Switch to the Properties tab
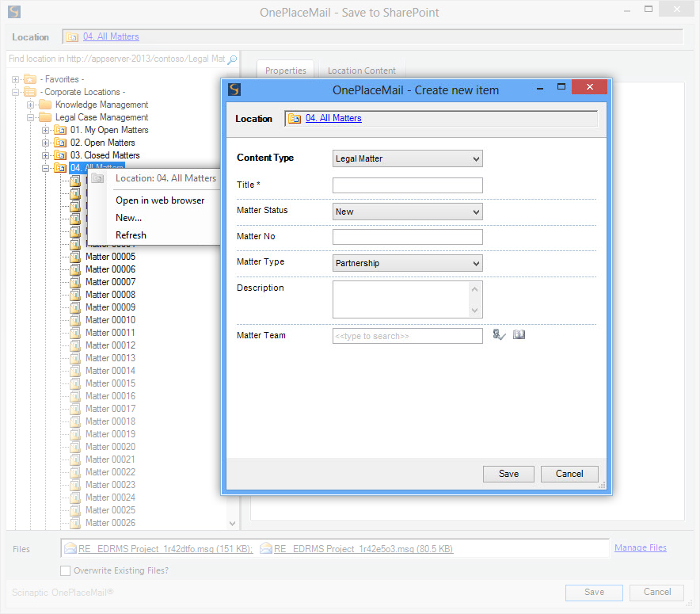Screen dimensions: 700x614 pos(285,71)
